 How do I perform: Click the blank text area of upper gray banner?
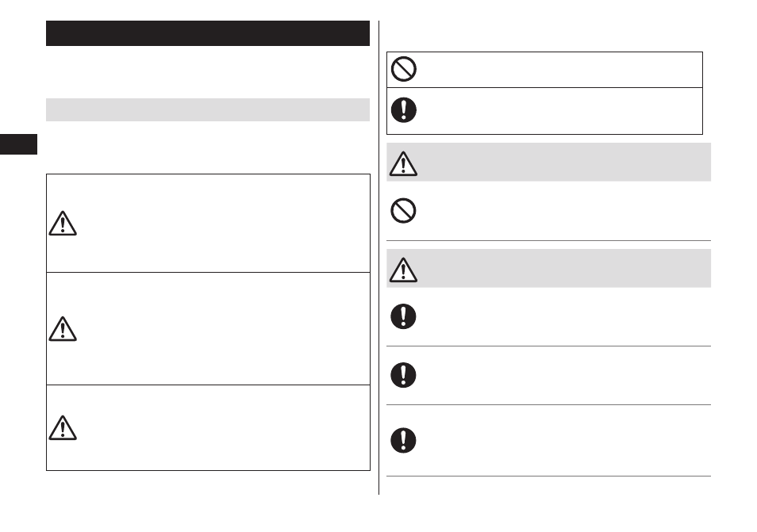click(564, 162)
